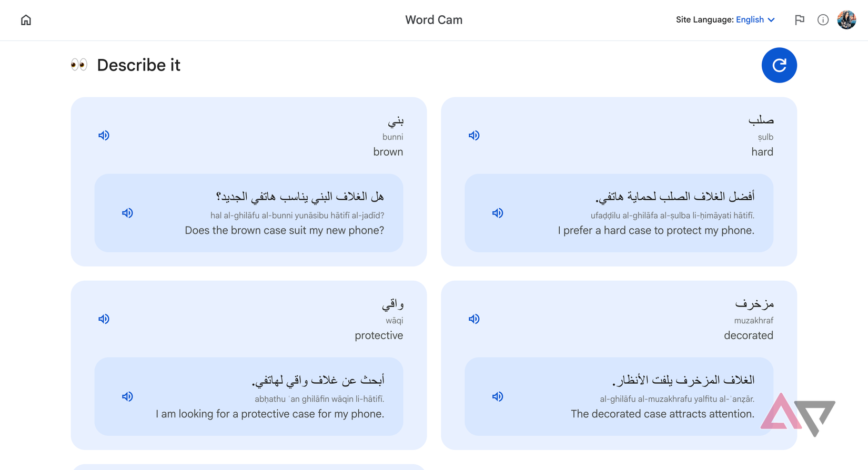Open your profile avatar
This screenshot has width=868, height=470.
click(x=846, y=19)
